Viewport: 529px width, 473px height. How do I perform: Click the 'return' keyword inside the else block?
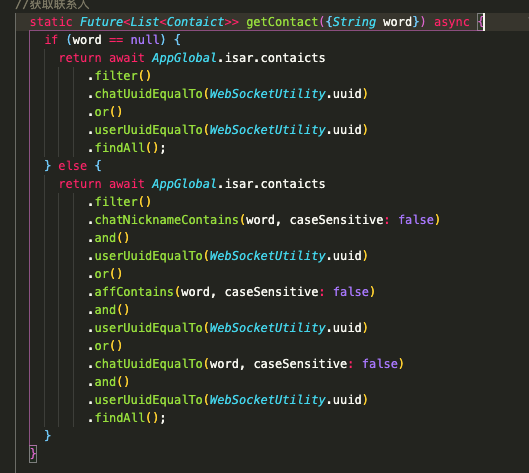click(80, 184)
